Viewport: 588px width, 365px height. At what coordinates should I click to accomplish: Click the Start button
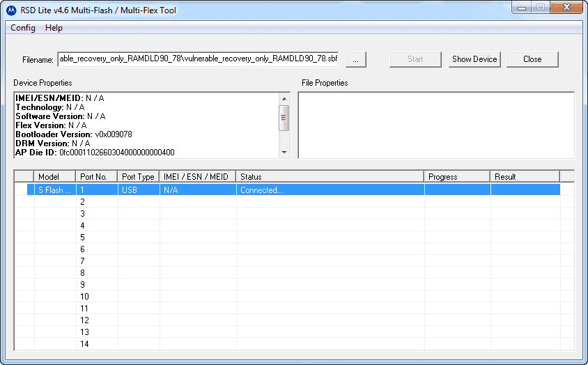pos(415,59)
